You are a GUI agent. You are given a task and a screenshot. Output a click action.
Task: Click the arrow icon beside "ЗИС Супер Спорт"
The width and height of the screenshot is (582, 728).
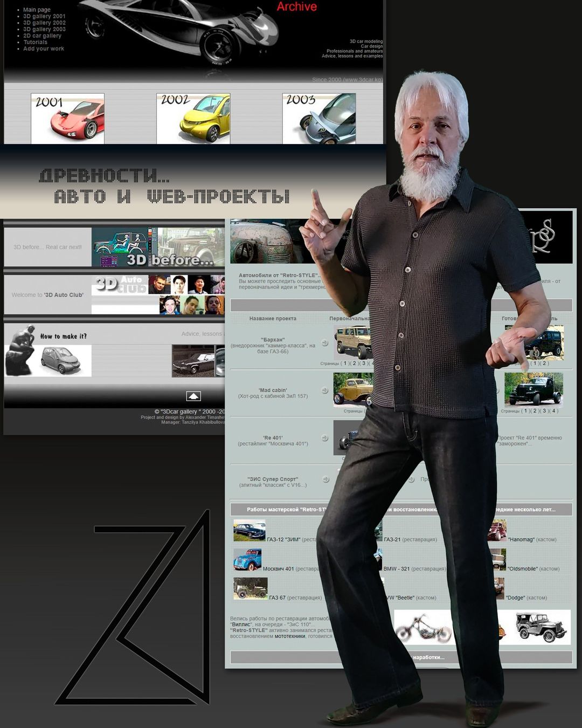[325, 479]
